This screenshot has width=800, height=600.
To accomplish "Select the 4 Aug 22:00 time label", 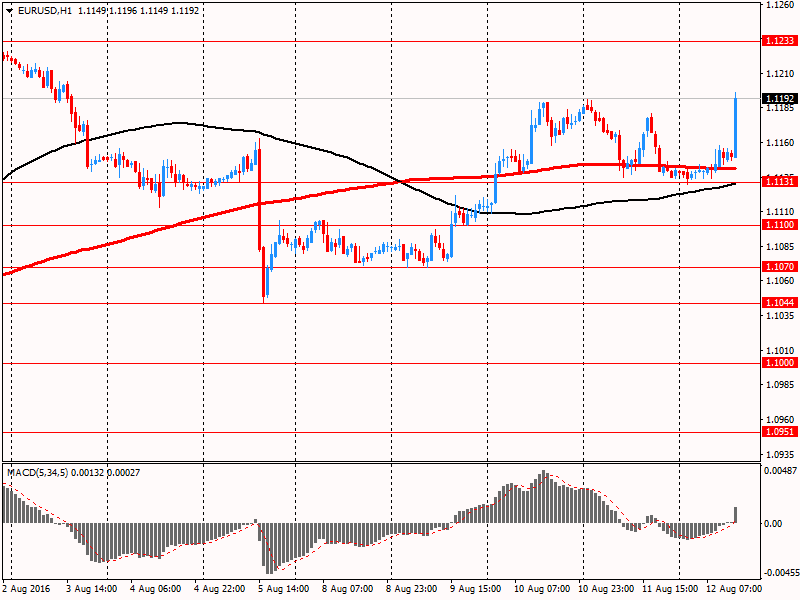I will point(220,589).
